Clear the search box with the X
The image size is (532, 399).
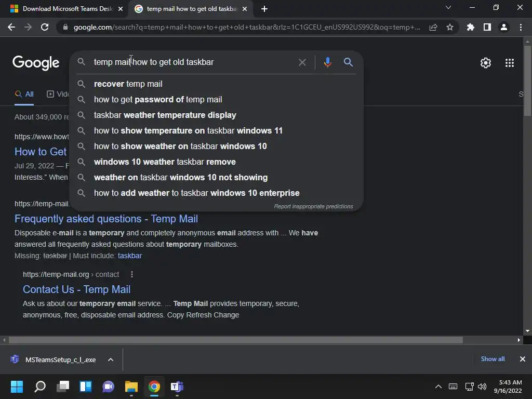[302, 62]
